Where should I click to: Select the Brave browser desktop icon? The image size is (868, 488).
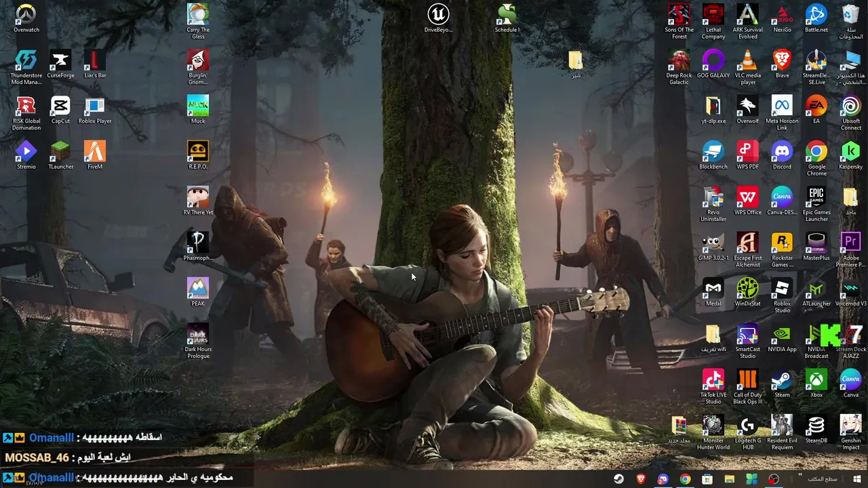[782, 64]
